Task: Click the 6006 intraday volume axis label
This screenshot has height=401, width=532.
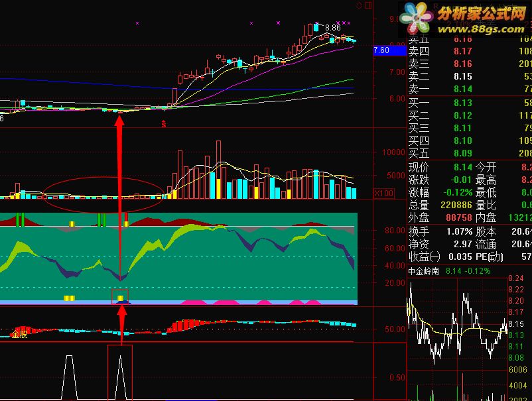Action: 517,370
